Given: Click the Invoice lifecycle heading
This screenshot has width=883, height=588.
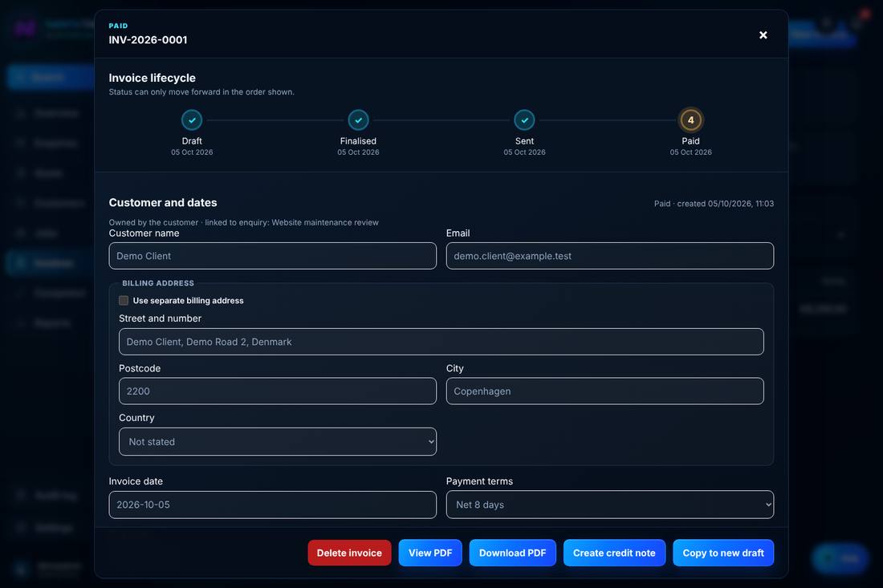Looking at the screenshot, I should (152, 78).
